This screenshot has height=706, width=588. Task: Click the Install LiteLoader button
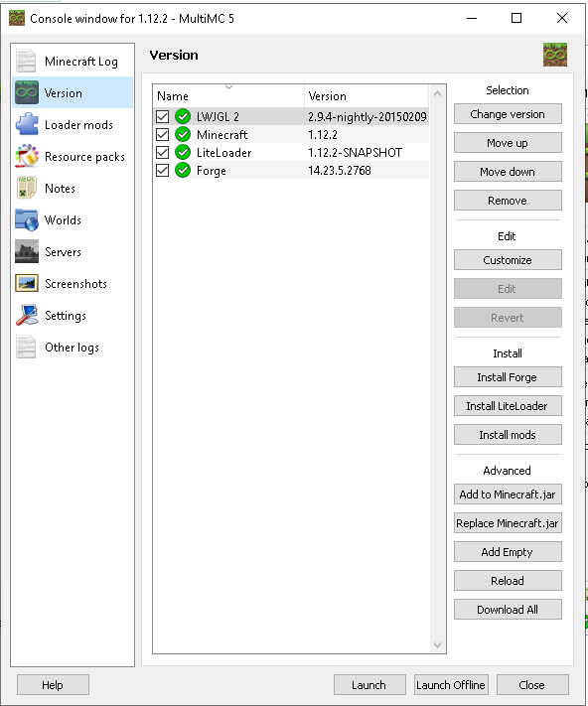pyautogui.click(x=508, y=406)
